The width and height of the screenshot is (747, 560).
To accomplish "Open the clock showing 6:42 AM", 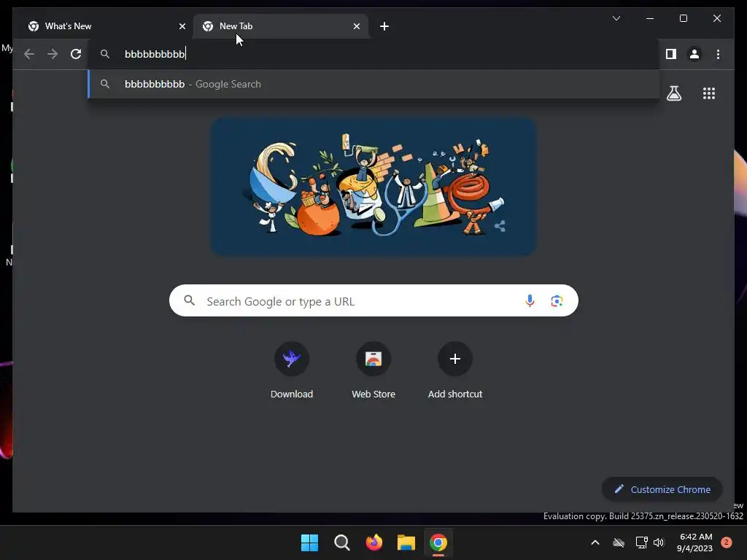I will (694, 542).
